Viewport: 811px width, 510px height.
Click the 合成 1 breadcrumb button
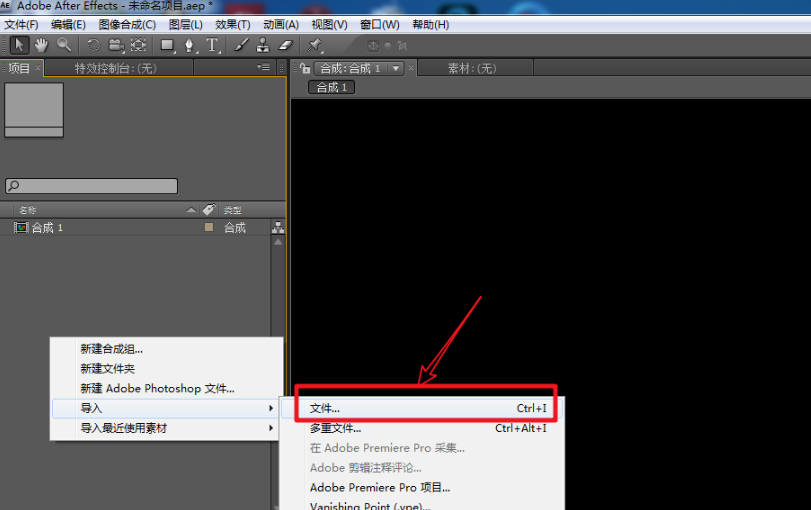click(x=332, y=87)
